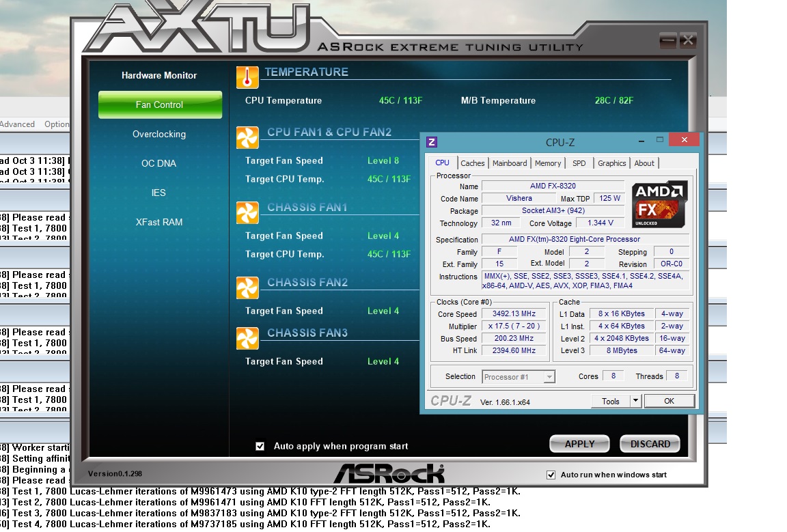
Task: Click the CHASSIS FAN1 fan icon
Action: (x=247, y=213)
